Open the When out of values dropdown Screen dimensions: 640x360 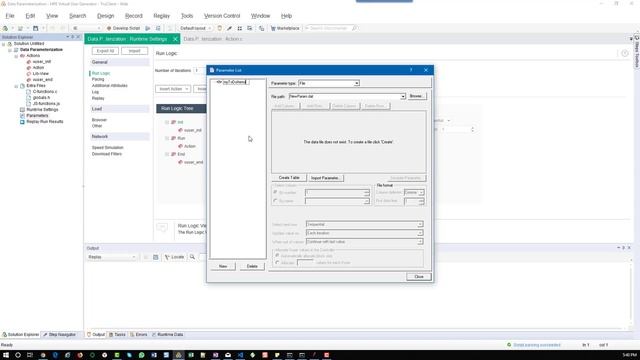(420, 242)
